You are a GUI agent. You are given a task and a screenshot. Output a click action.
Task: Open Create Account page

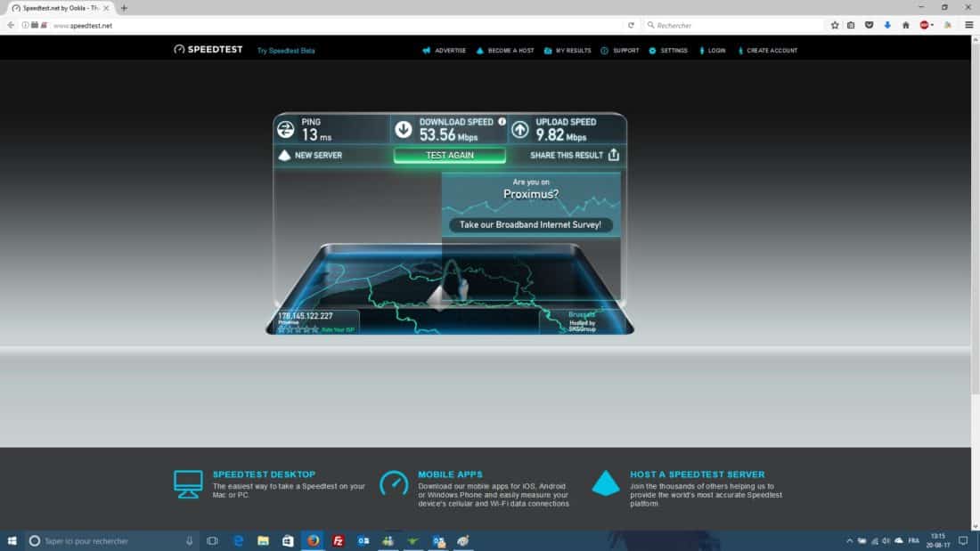(767, 51)
